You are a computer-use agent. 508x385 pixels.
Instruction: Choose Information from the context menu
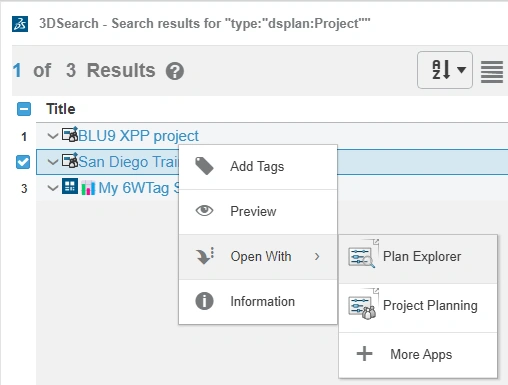tap(258, 302)
